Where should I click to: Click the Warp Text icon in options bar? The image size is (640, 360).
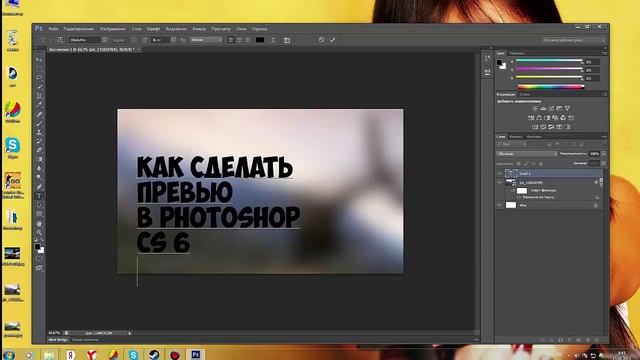click(x=273, y=40)
